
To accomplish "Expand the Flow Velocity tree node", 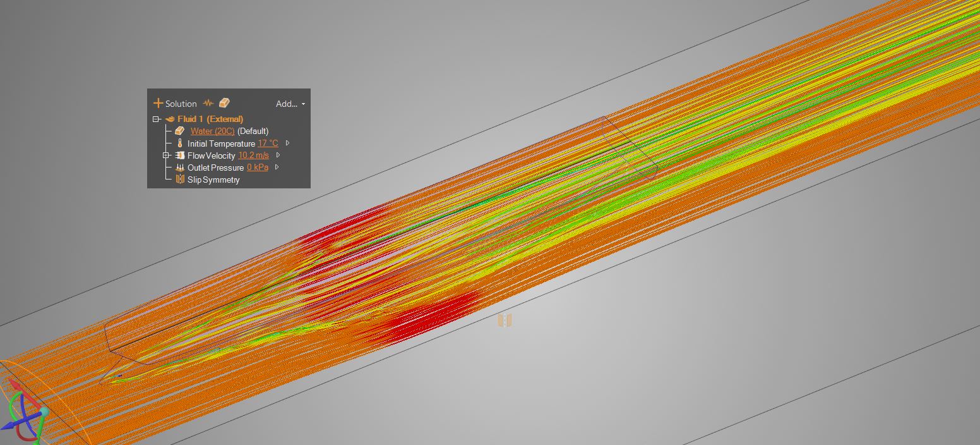I will tap(167, 155).
